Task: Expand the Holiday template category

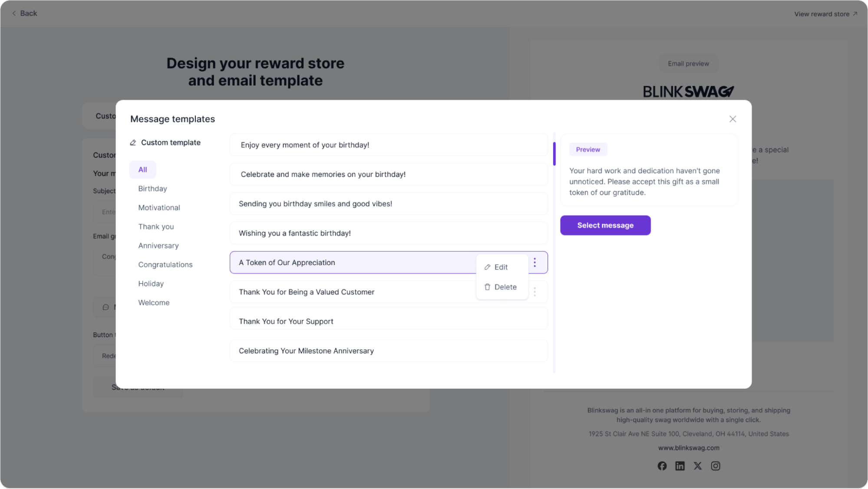Action: (150, 283)
